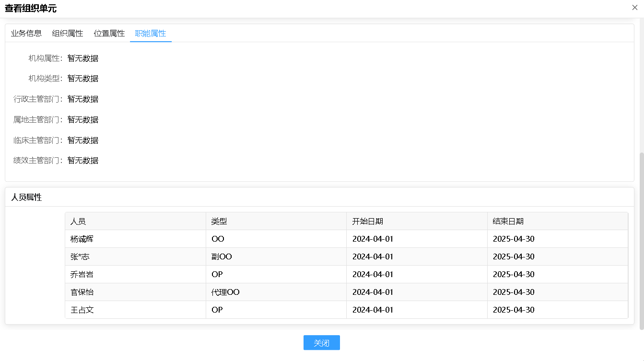
Task: Close the dialog with the X icon
Action: point(635,7)
